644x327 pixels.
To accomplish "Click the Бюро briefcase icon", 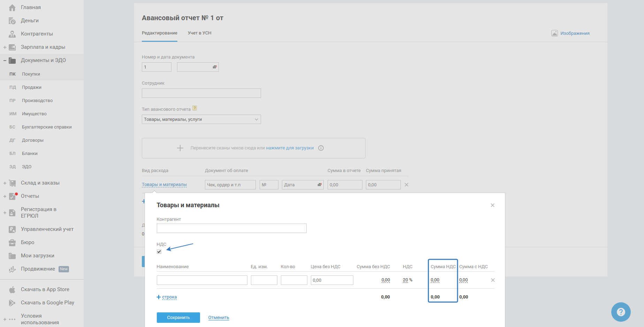I will (12, 242).
